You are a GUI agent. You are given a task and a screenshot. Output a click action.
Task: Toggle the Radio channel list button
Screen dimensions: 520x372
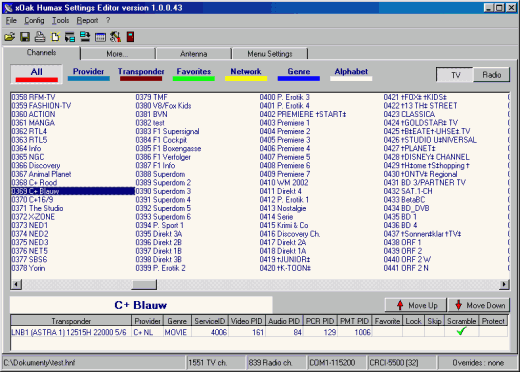click(492, 75)
